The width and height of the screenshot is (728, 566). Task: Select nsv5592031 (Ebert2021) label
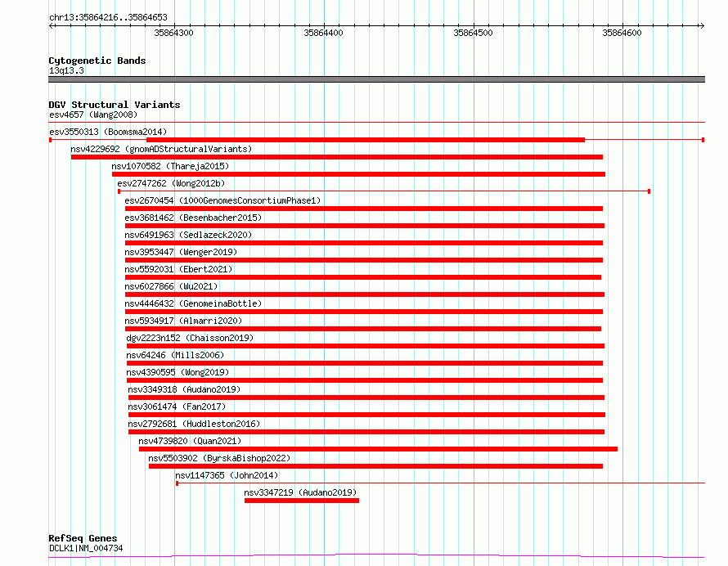(x=178, y=269)
